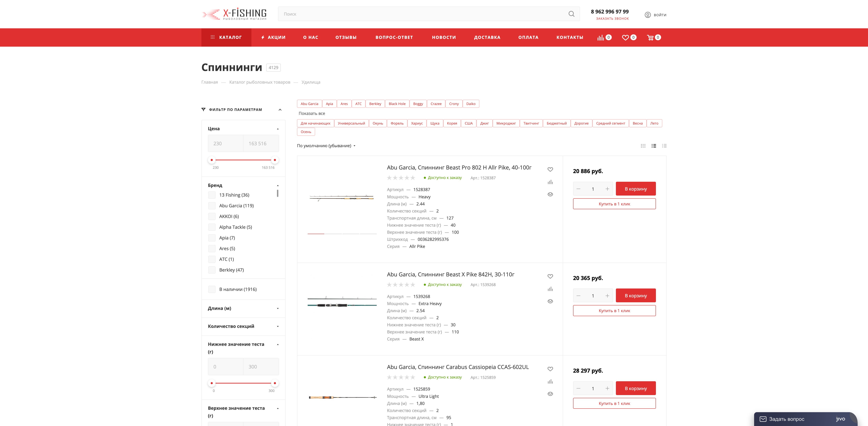Select the Для начинающих tag
This screenshot has width=868, height=426.
point(315,124)
